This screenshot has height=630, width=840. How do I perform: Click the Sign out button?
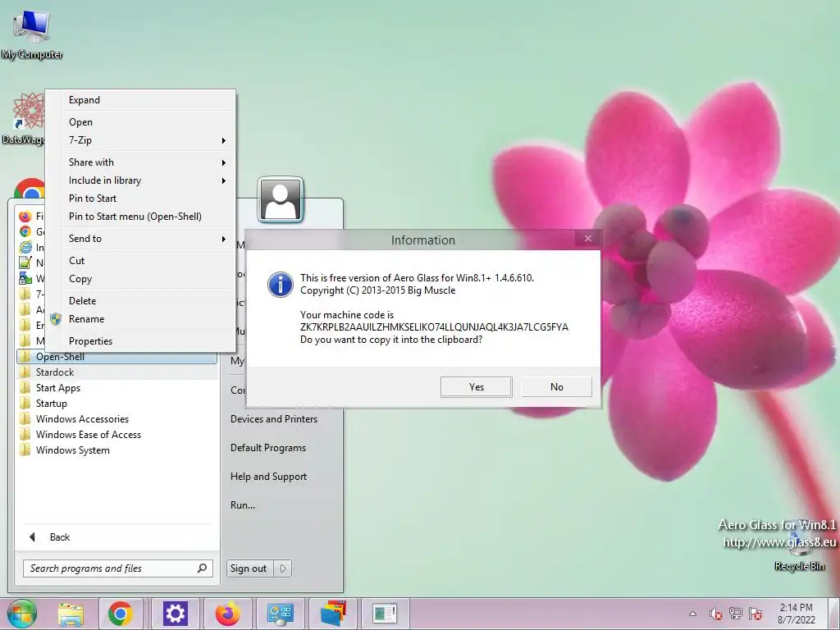[x=249, y=568]
